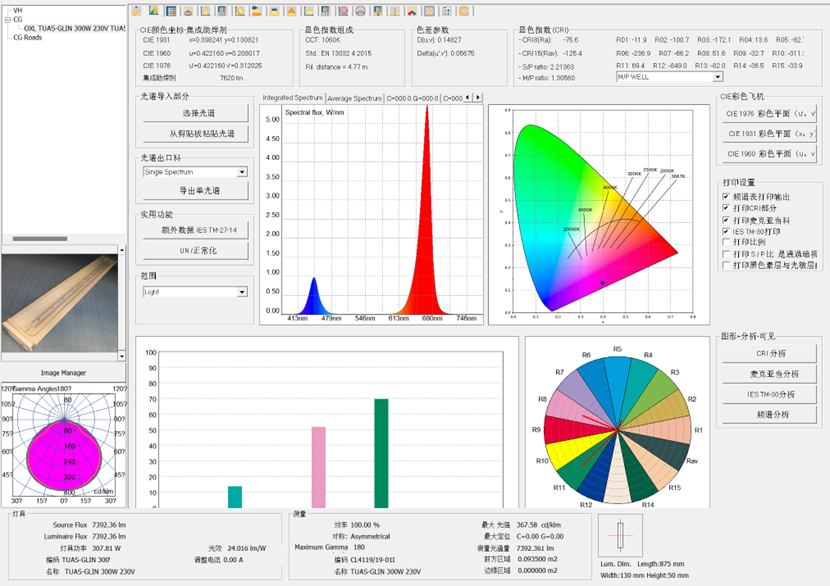This screenshot has width=830, height=586.
Task: Click the red circular target toolbar icon
Action: [x=343, y=11]
